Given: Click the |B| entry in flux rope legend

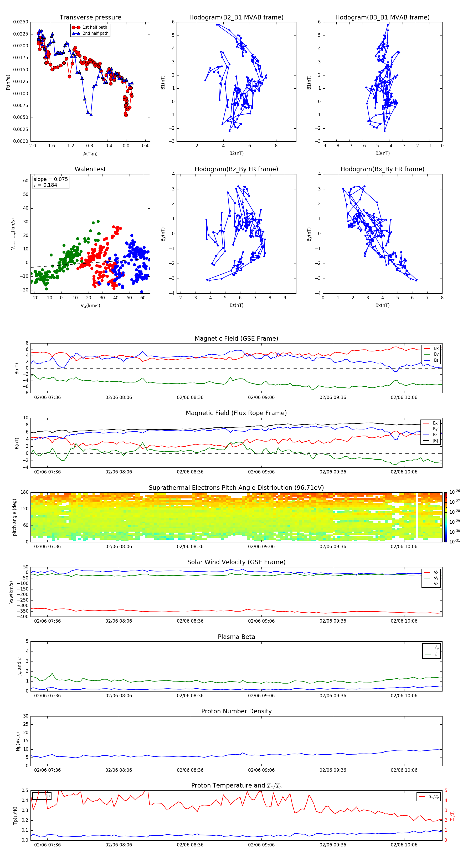Looking at the screenshot, I should 431,441.
